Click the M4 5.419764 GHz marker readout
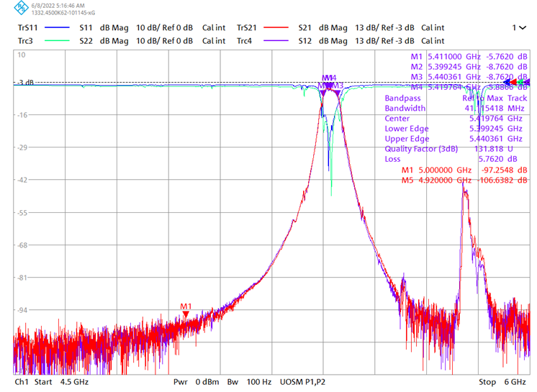This screenshot has height=392, width=537. [469, 87]
